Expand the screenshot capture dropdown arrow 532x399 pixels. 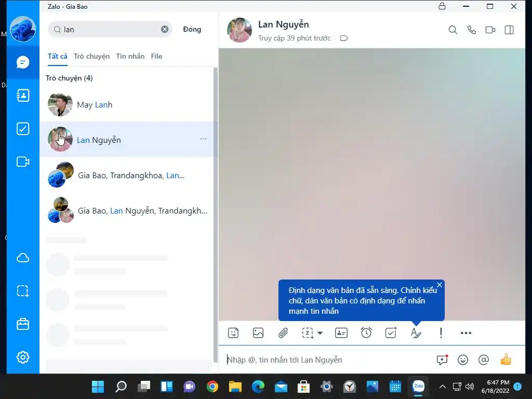click(320, 333)
